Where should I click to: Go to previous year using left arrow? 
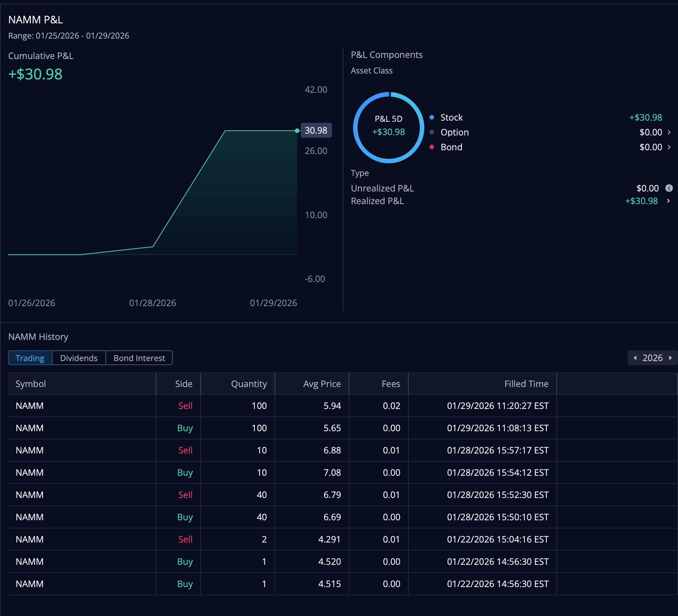pyautogui.click(x=635, y=358)
